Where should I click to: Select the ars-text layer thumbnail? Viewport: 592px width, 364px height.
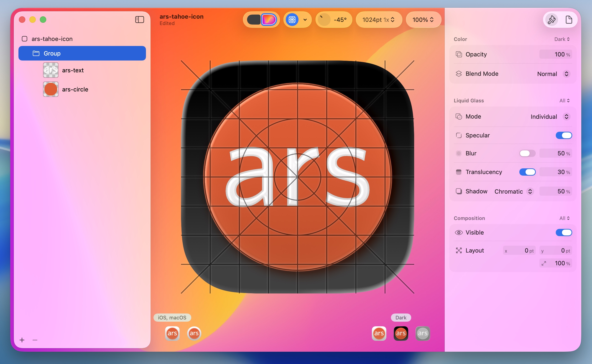(51, 70)
